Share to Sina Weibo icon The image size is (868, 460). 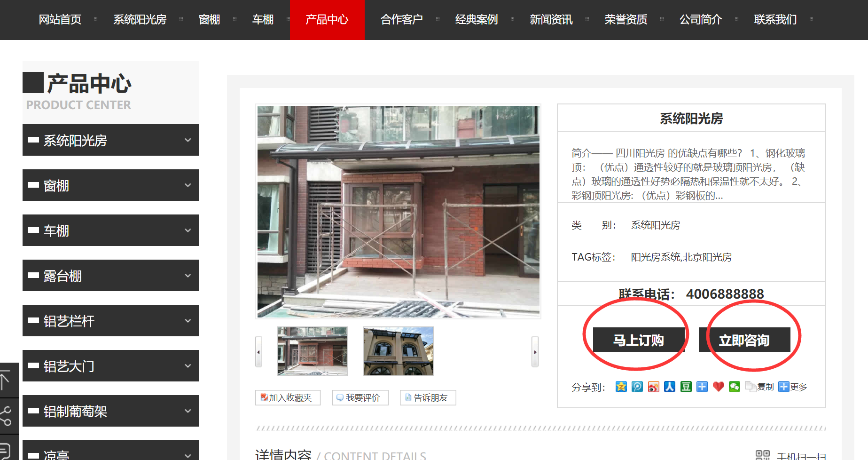(653, 387)
